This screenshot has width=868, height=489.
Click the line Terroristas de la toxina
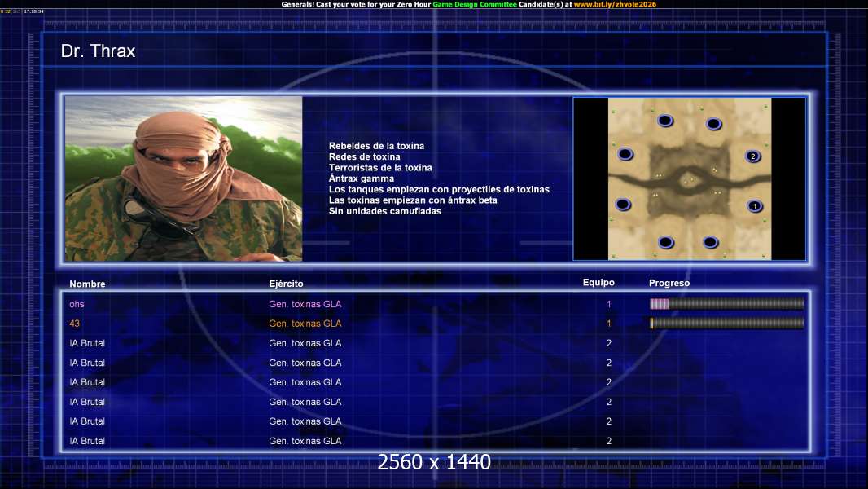pyautogui.click(x=380, y=168)
